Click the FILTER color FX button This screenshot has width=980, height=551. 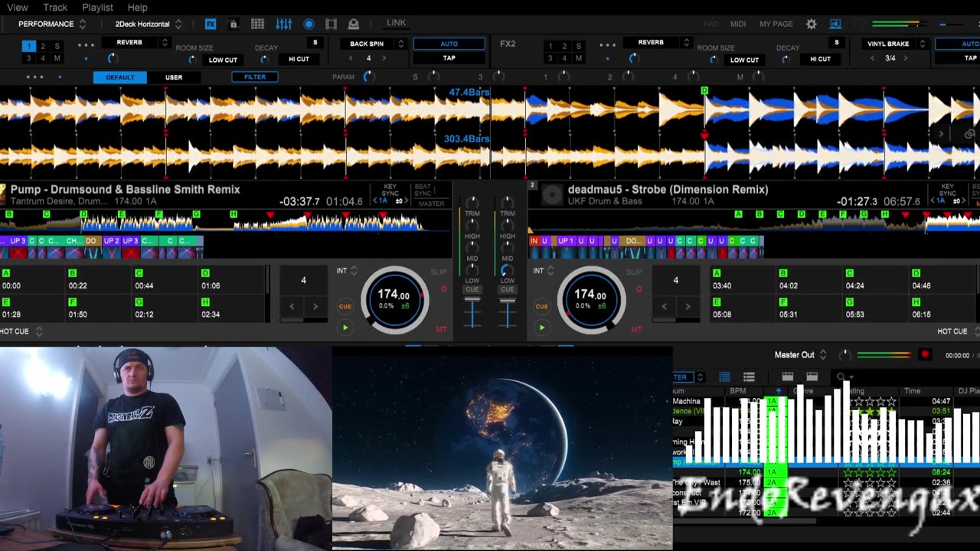(255, 77)
